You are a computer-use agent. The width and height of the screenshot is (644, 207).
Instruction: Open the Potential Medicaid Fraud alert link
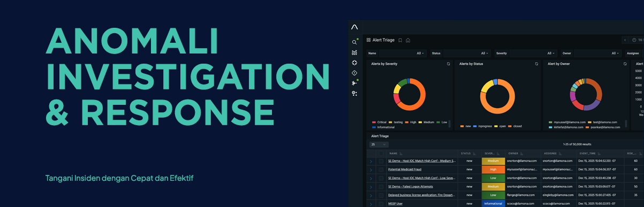point(405,170)
